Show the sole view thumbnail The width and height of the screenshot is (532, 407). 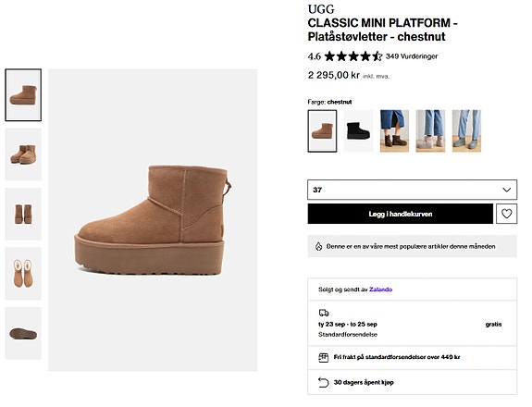point(23,333)
